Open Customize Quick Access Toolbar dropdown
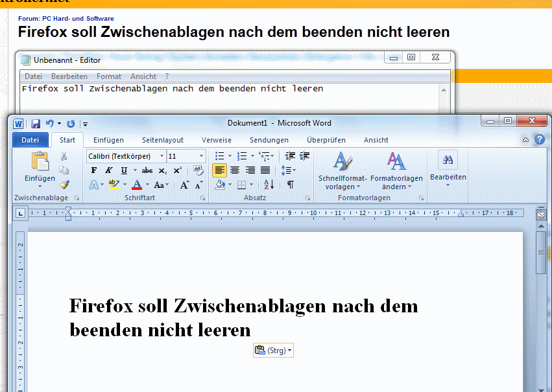This screenshot has width=552, height=392. point(85,124)
